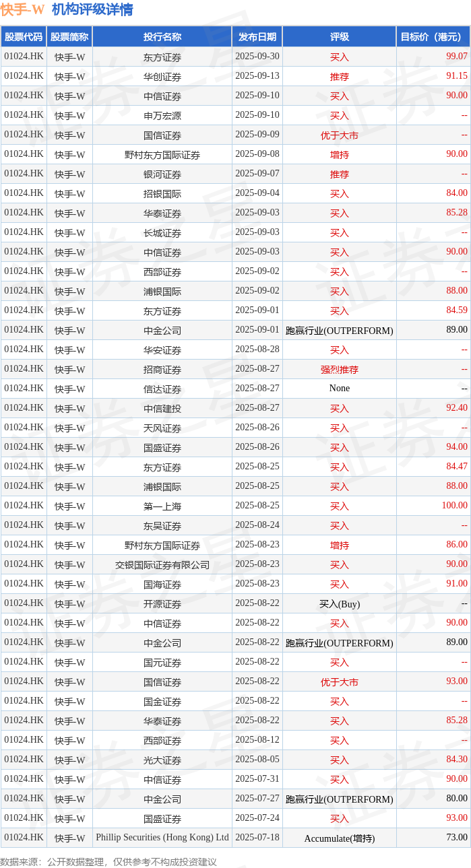Viewport: 471px width, 868px height.
Task: Click 天风证券 broker name
Action: tap(162, 428)
